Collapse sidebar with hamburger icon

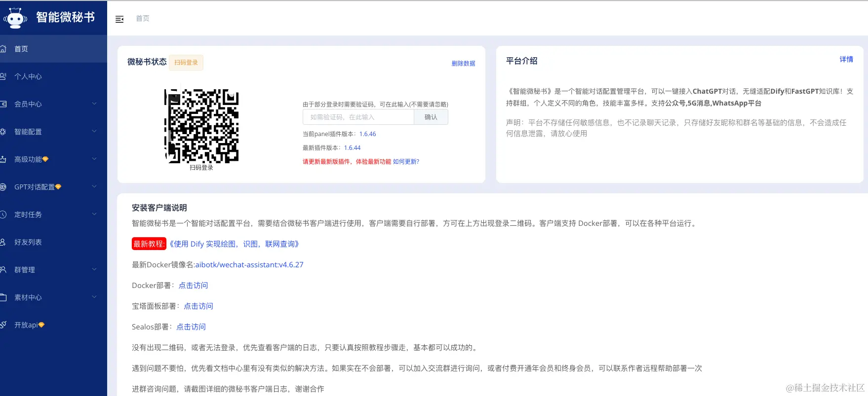pyautogui.click(x=119, y=19)
